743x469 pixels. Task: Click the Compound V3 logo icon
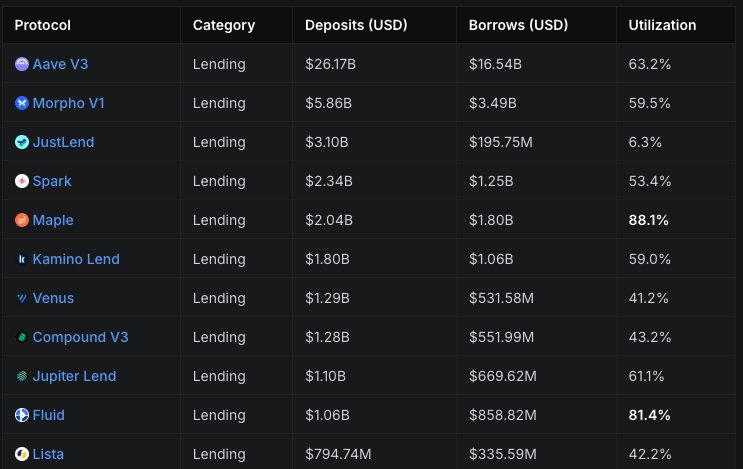(22, 337)
